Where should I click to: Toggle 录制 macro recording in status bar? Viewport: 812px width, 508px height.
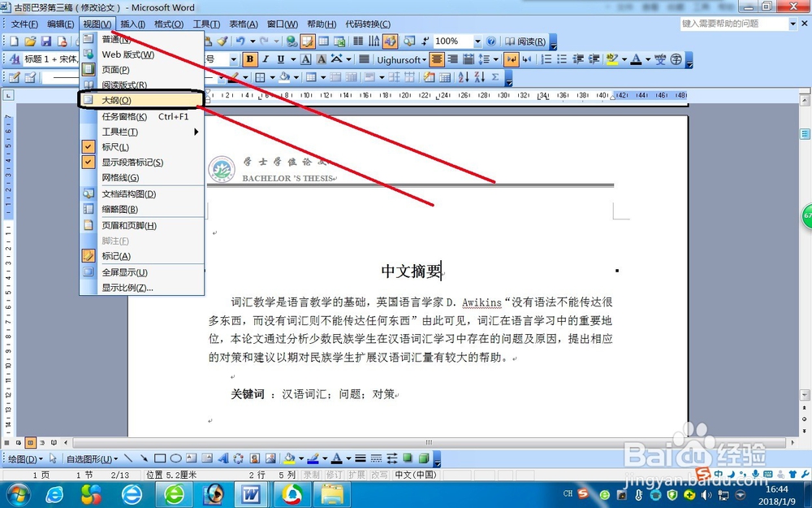pos(312,475)
